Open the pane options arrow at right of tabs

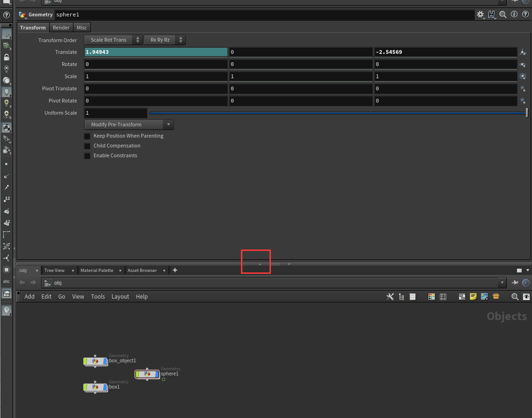tap(528, 271)
